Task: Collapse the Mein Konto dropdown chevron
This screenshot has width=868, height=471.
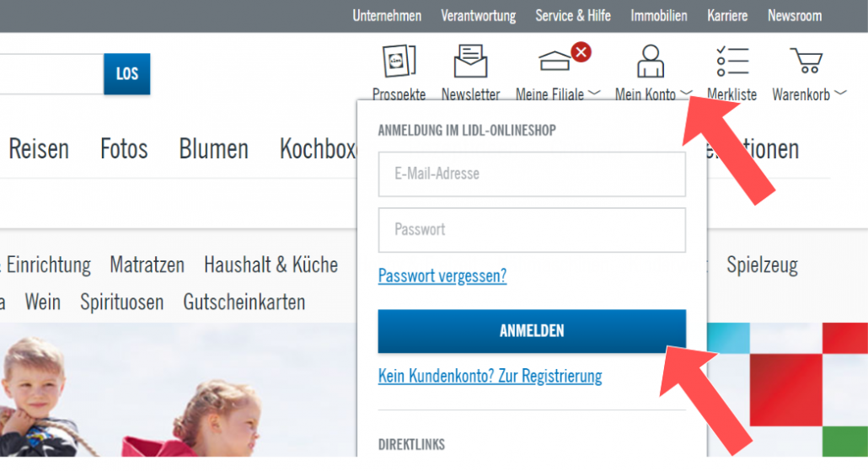Action: tap(686, 93)
